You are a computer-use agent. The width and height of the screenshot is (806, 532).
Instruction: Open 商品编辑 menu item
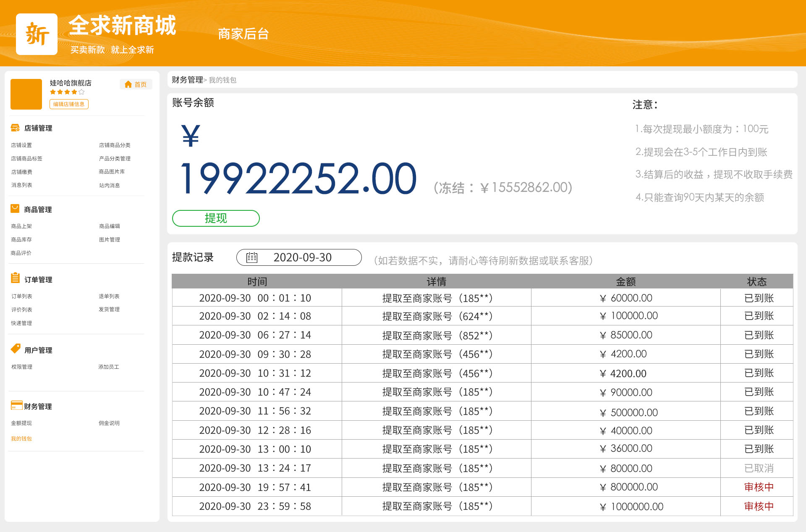109,226
